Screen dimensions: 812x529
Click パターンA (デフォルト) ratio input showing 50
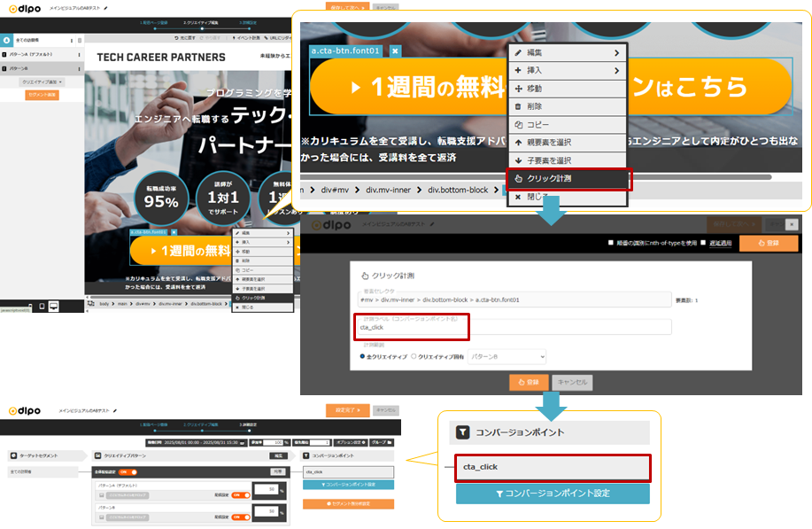point(267,490)
